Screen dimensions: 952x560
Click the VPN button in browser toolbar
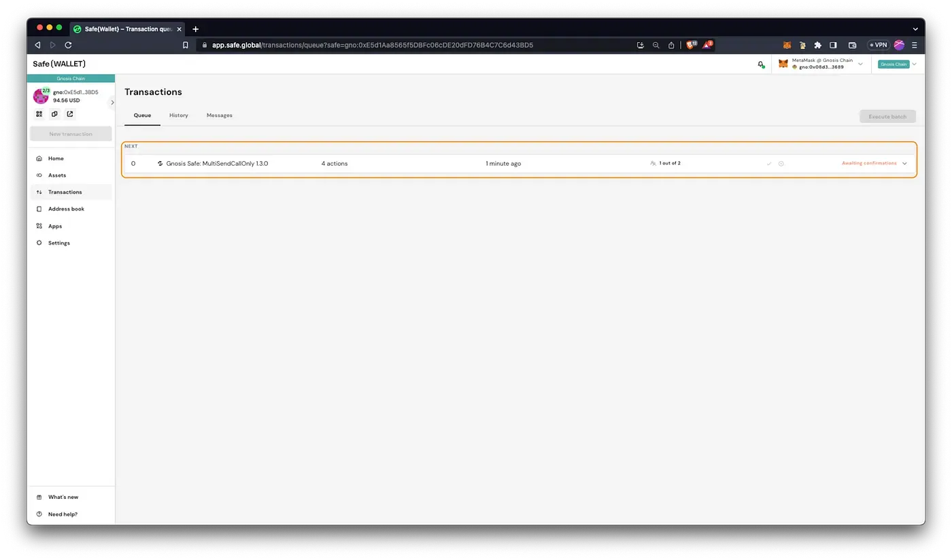click(x=878, y=45)
